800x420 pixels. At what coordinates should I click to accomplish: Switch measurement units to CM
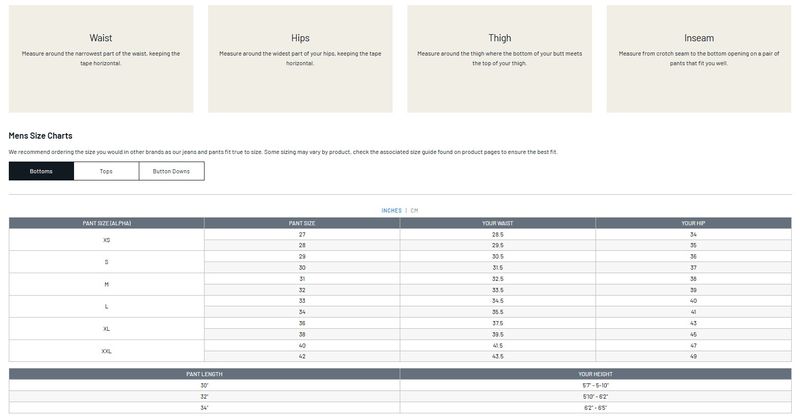(x=414, y=210)
